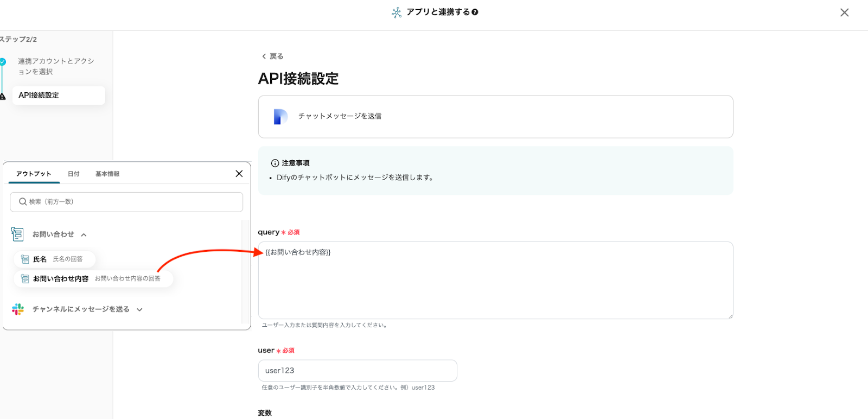
Task: Click the チャットメッセージを送信 action card
Action: tap(495, 117)
